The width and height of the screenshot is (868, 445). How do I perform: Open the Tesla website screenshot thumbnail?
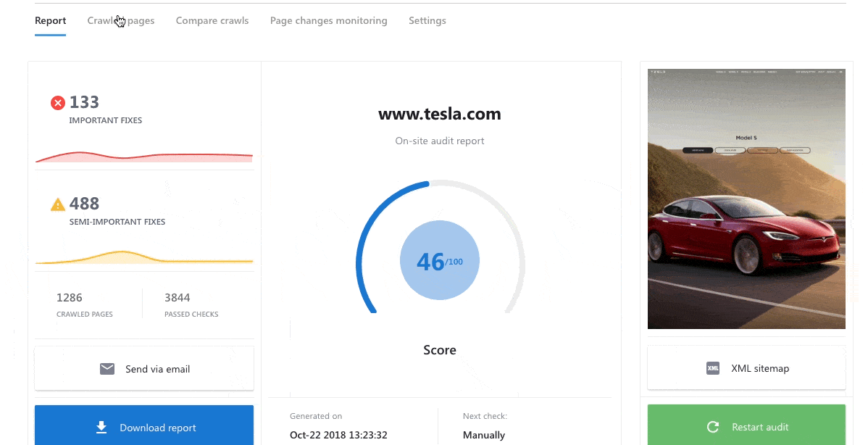pos(746,199)
